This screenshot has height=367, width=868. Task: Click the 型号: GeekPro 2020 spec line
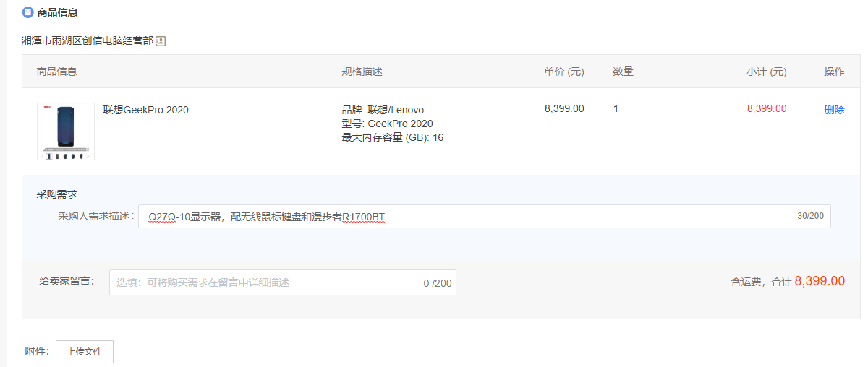(x=387, y=124)
